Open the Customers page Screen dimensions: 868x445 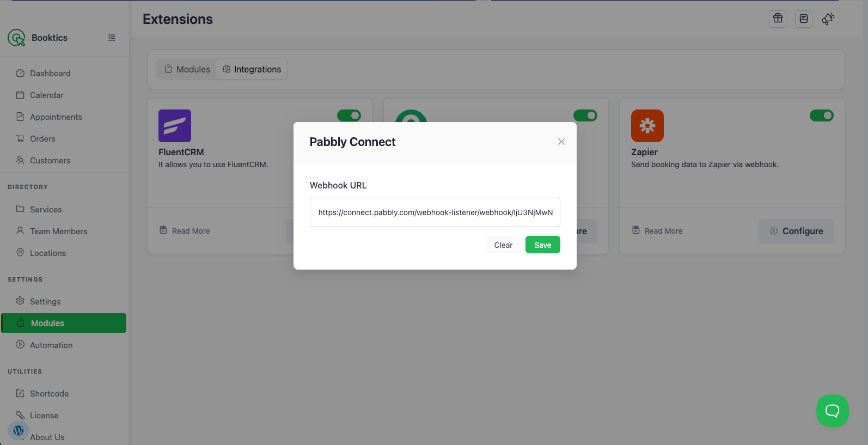click(50, 160)
